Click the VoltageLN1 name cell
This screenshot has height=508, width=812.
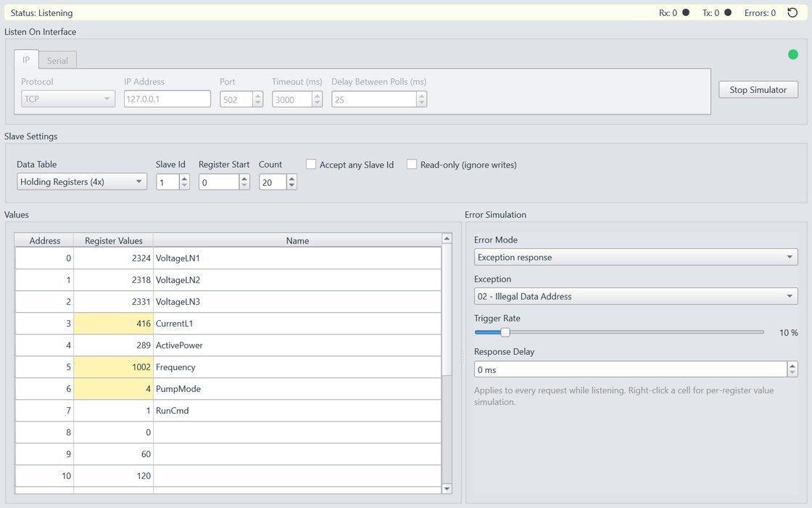pos(297,258)
